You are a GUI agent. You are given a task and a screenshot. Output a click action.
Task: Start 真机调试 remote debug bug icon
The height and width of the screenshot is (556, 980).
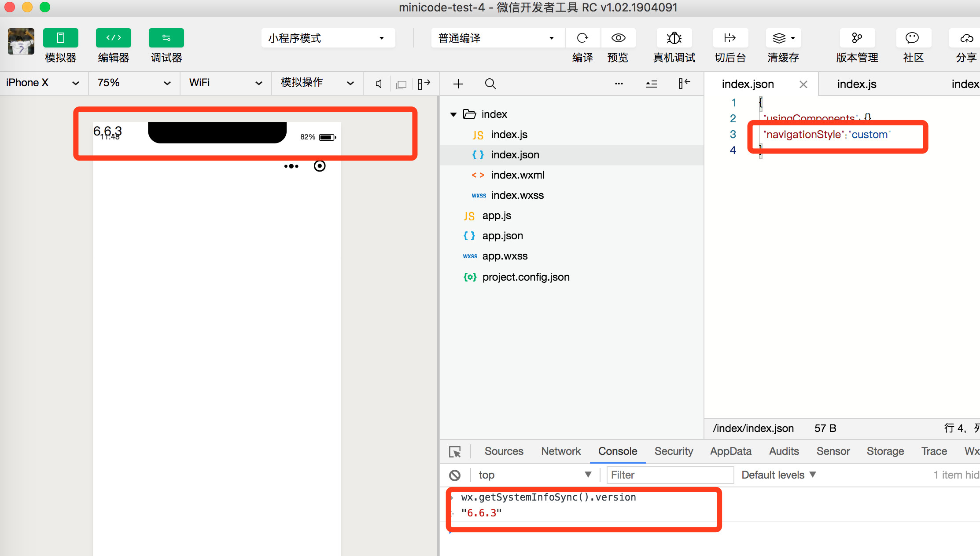(x=674, y=38)
